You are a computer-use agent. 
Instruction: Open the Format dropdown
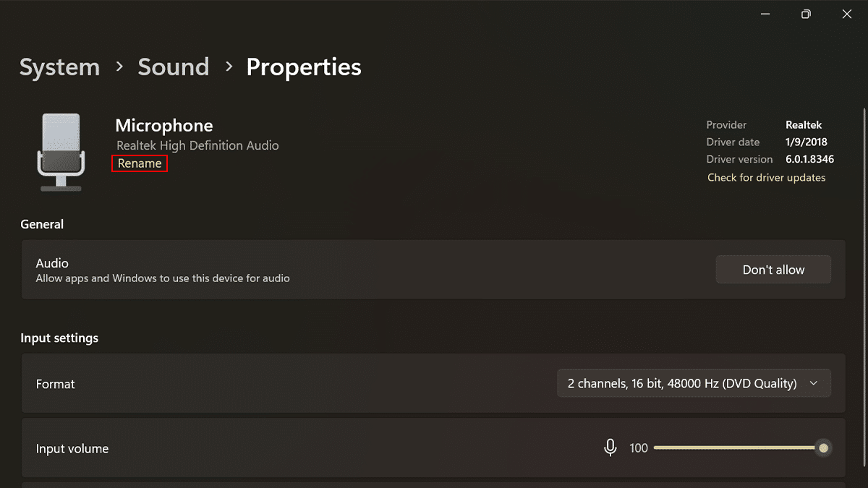point(693,383)
